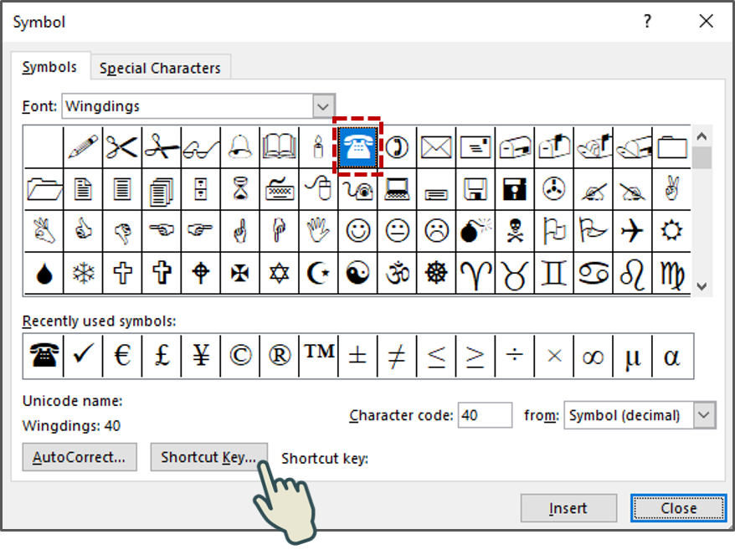Select the open book symbol
The height and width of the screenshot is (560, 735).
click(280, 147)
